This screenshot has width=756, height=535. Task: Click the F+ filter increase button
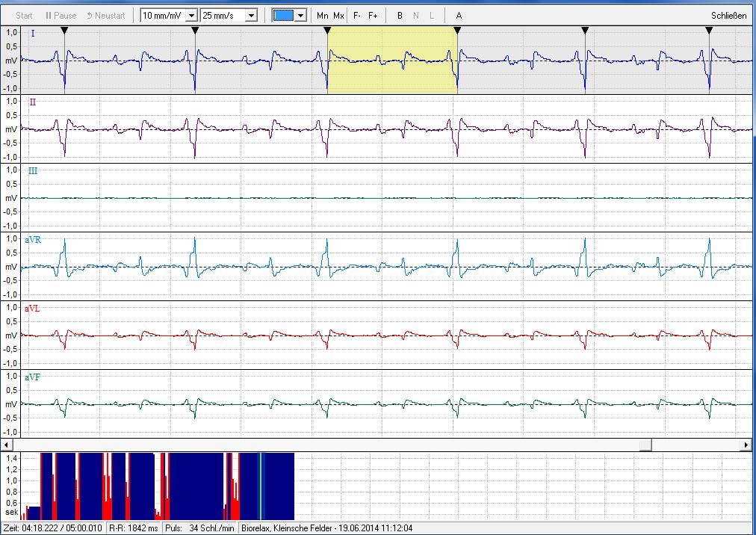(x=373, y=16)
